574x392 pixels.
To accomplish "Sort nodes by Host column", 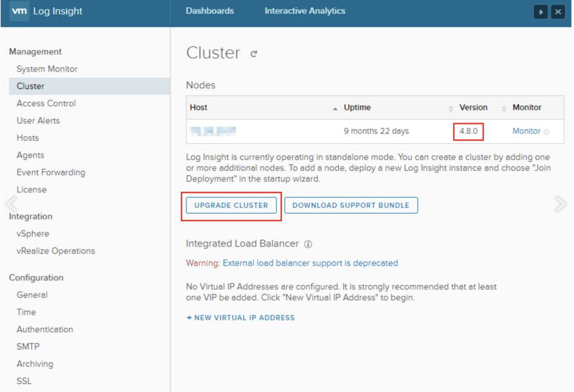I will [198, 108].
